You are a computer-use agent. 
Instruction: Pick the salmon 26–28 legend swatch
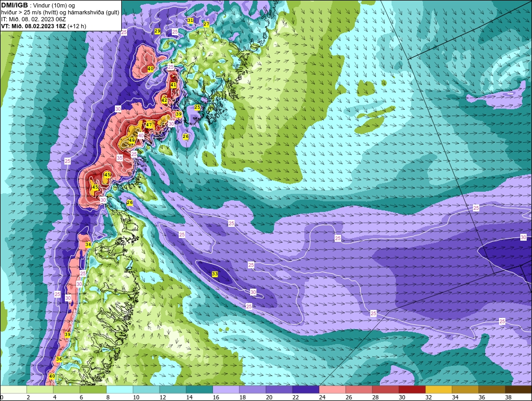tap(359, 389)
